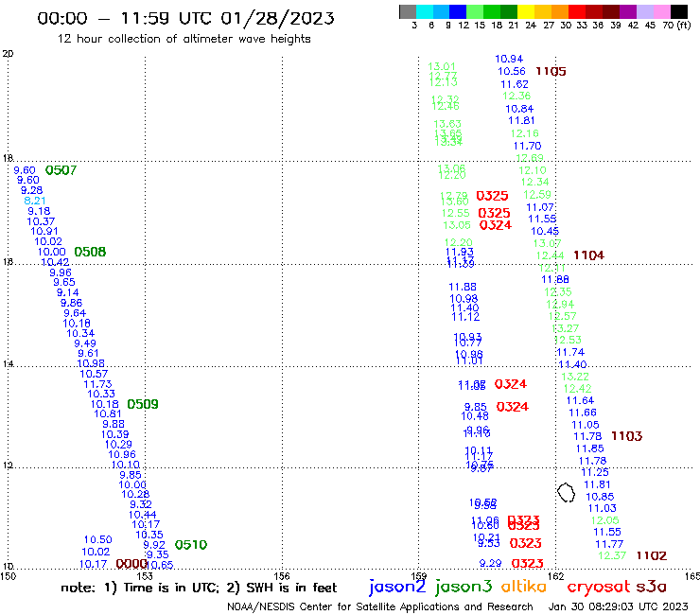The width and height of the screenshot is (700, 615).
Task: Click 'NOAA/NESDIS Center for Satellite Applications and Research'
Action: [380, 606]
